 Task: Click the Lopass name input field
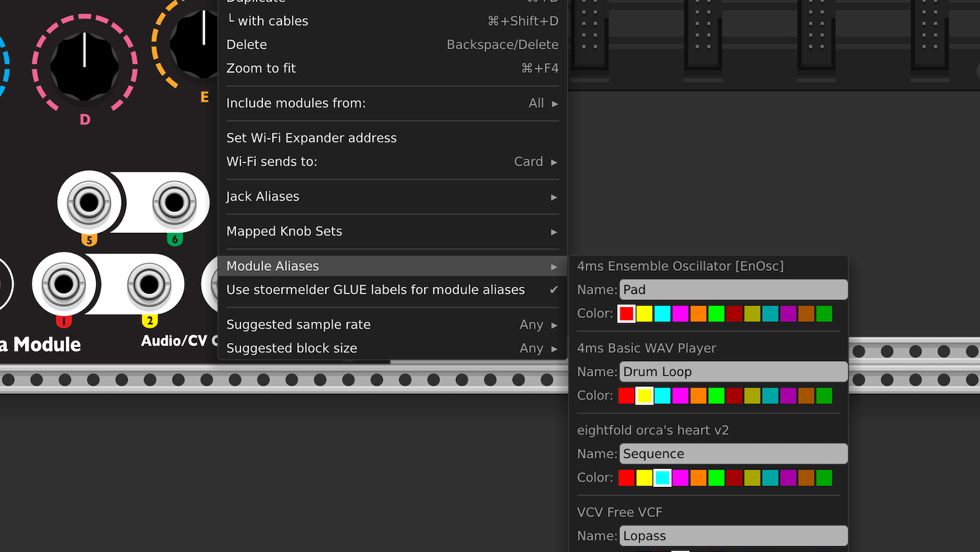[733, 536]
